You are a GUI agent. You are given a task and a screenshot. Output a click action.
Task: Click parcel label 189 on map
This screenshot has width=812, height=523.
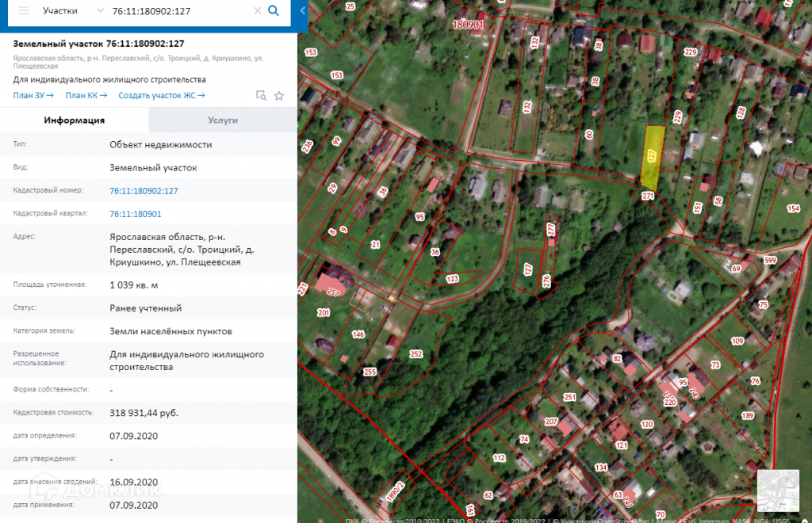click(x=747, y=415)
